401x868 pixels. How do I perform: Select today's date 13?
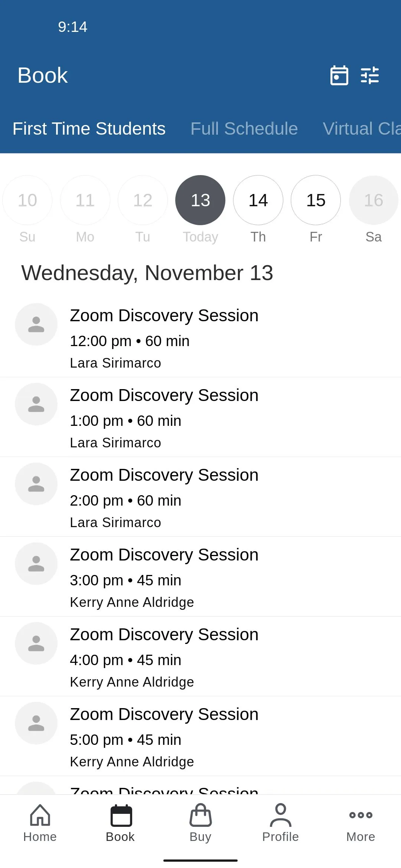point(200,200)
